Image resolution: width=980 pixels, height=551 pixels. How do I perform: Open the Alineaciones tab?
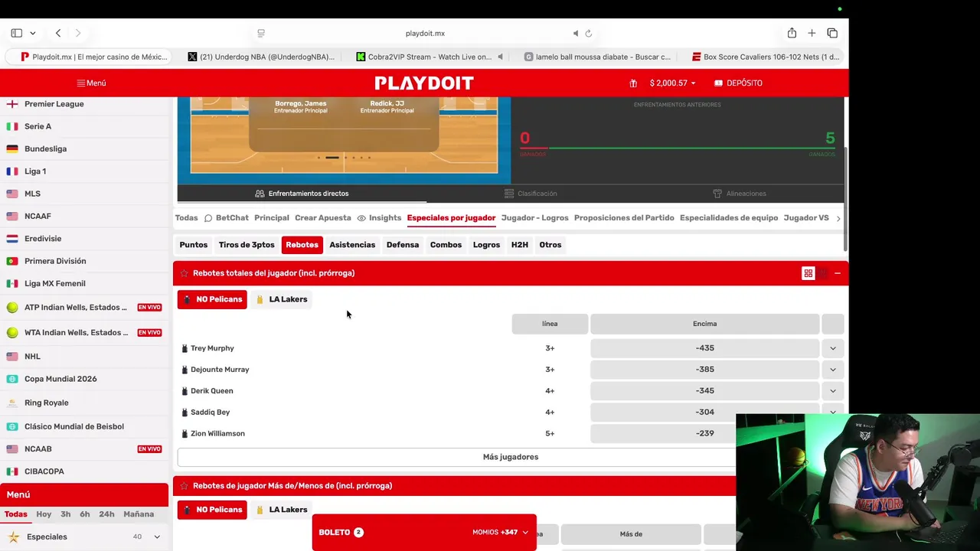pyautogui.click(x=740, y=194)
